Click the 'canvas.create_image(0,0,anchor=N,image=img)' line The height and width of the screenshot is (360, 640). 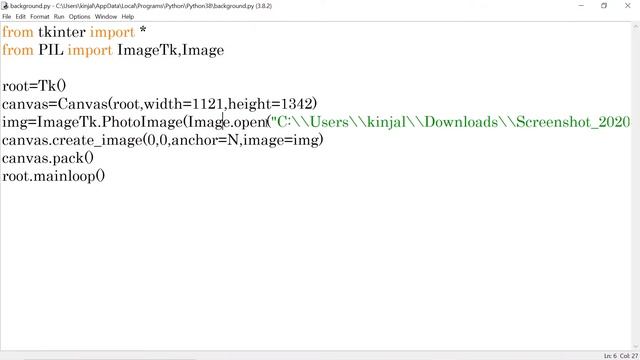coord(162,140)
